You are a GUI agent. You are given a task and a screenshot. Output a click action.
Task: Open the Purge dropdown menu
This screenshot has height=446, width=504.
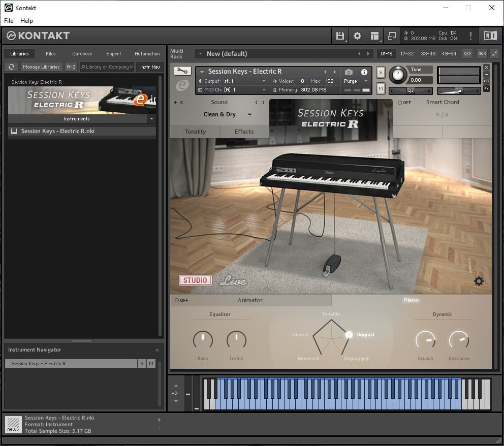pos(356,81)
